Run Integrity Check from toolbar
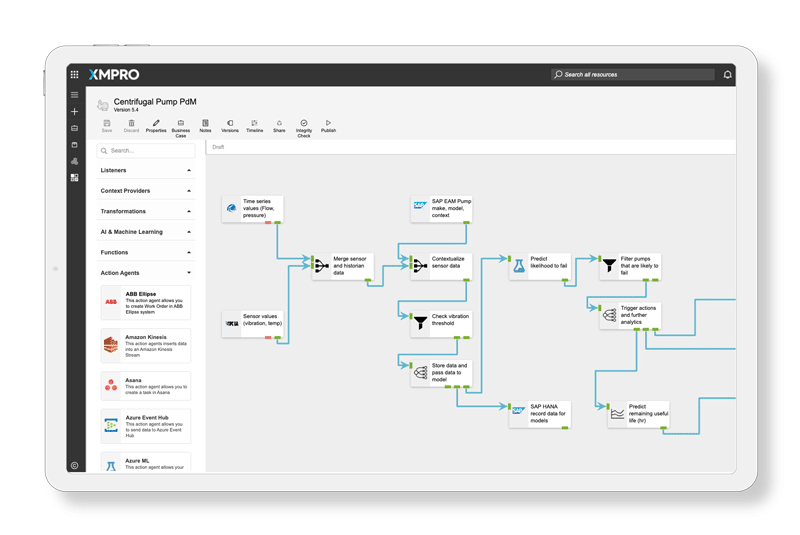 pyautogui.click(x=304, y=129)
